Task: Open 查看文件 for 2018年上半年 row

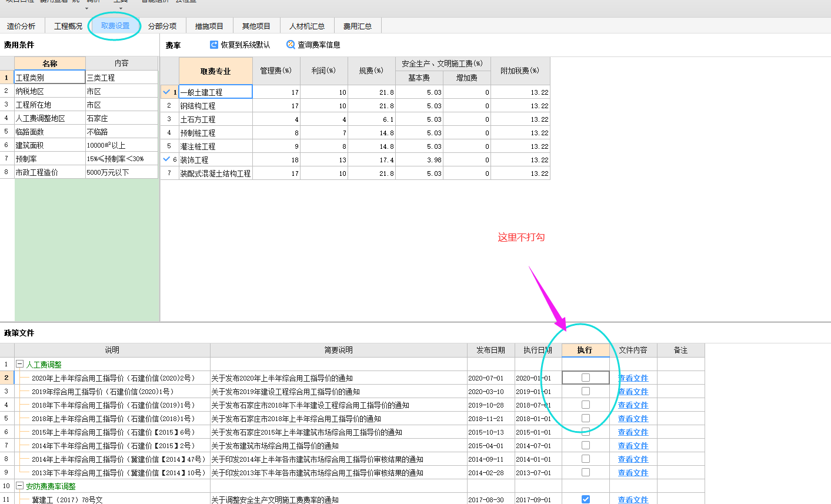Action: pos(633,419)
